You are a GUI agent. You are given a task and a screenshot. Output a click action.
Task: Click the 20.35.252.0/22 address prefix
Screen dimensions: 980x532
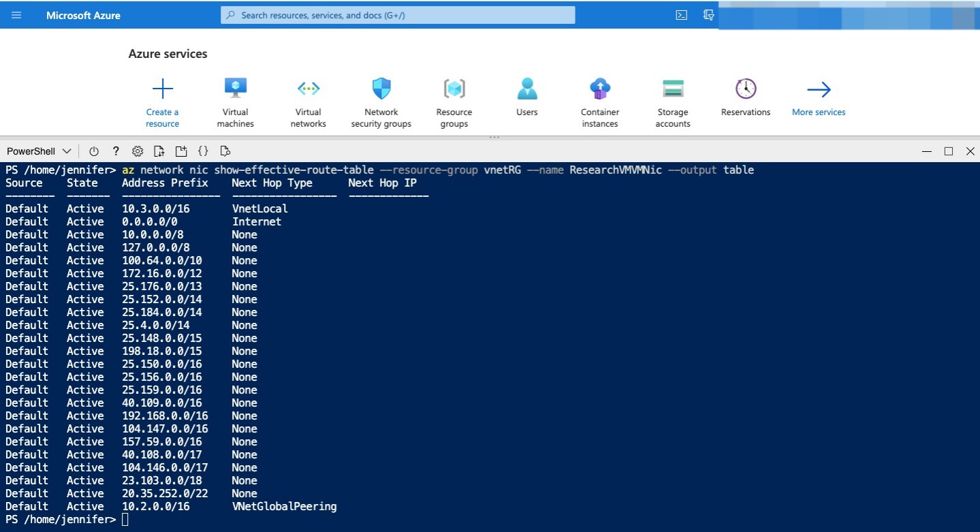165,493
